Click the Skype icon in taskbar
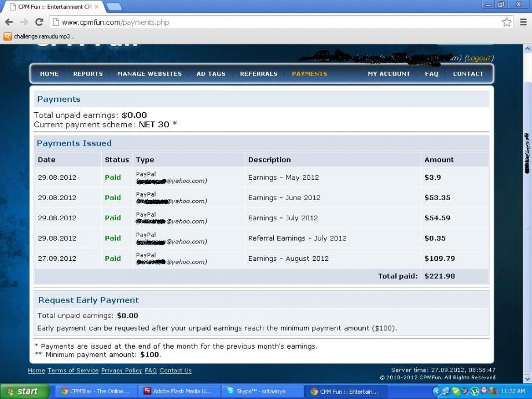The width and height of the screenshot is (532, 399). [x=230, y=390]
